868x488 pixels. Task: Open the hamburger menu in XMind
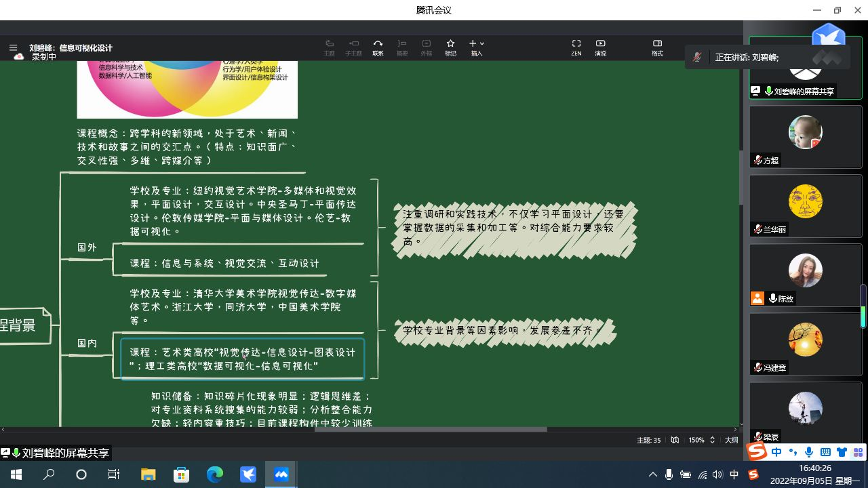[13, 47]
